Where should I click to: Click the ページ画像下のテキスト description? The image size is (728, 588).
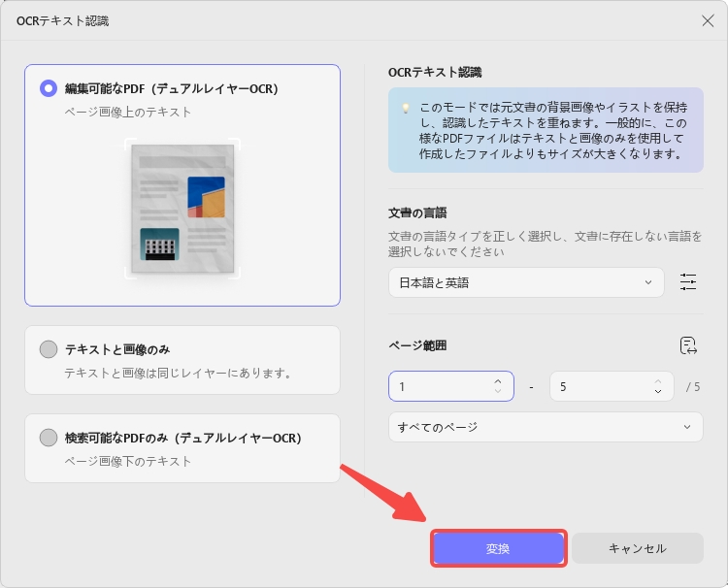click(128, 461)
